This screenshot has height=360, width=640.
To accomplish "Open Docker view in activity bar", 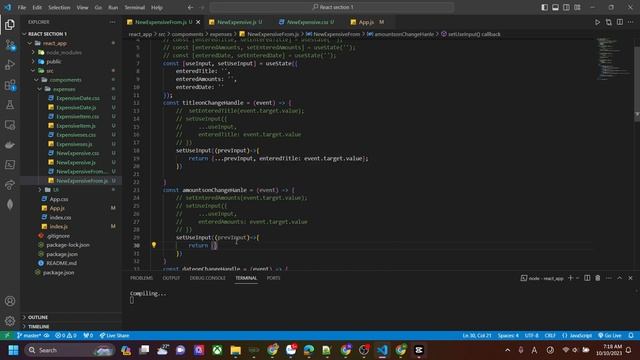I will pos(10,145).
